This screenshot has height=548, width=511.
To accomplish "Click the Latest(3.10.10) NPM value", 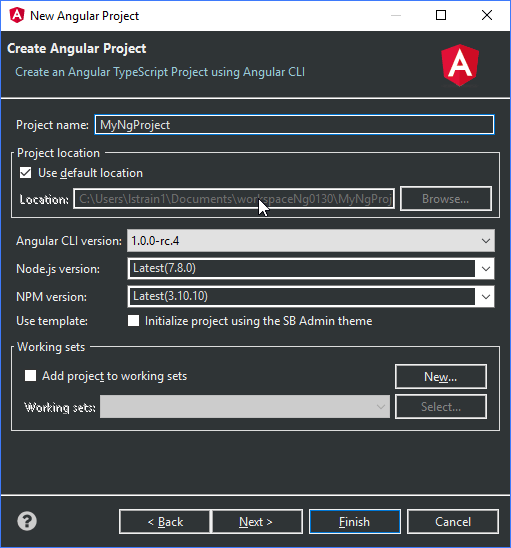I will coord(170,296).
